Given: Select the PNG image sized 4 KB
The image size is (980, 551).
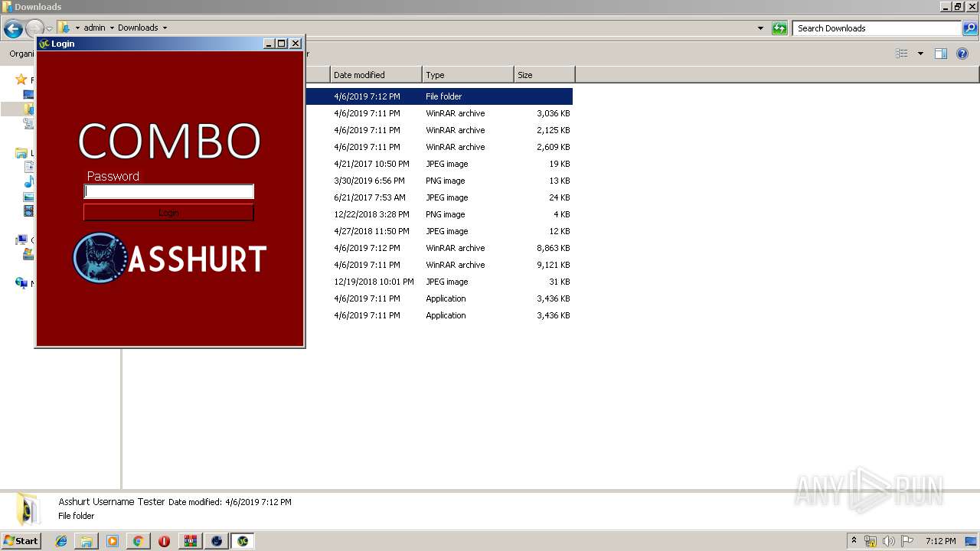Looking at the screenshot, I should tap(439, 214).
